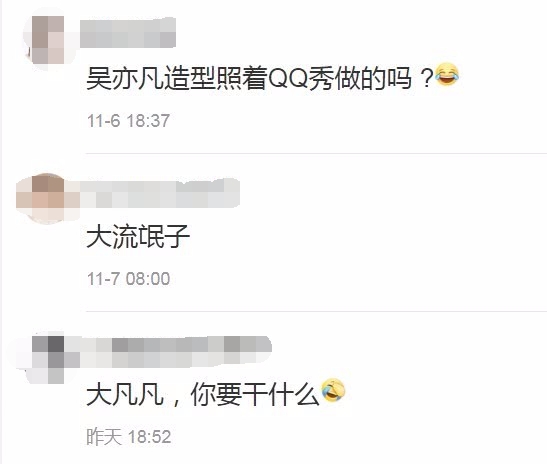Screen dimensions: 547x464
Task: Click the divider line below the first comment
Action: 316,153
